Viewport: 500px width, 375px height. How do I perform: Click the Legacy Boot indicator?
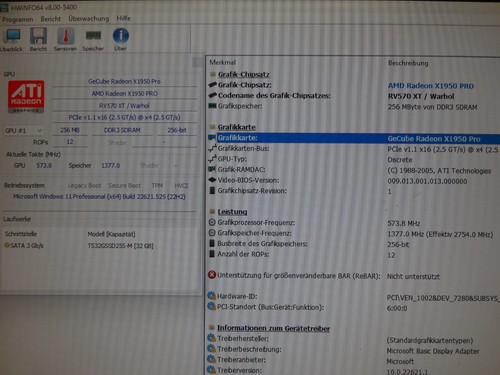[84, 186]
